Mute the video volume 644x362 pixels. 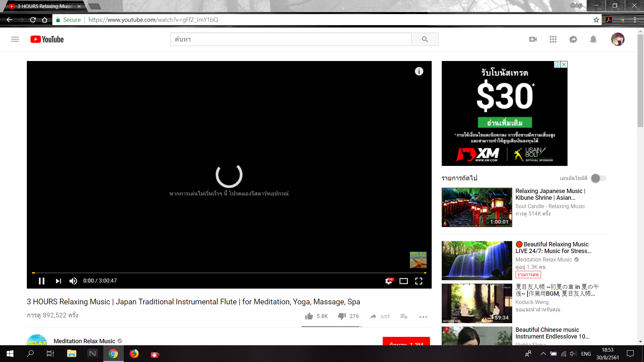point(73,281)
